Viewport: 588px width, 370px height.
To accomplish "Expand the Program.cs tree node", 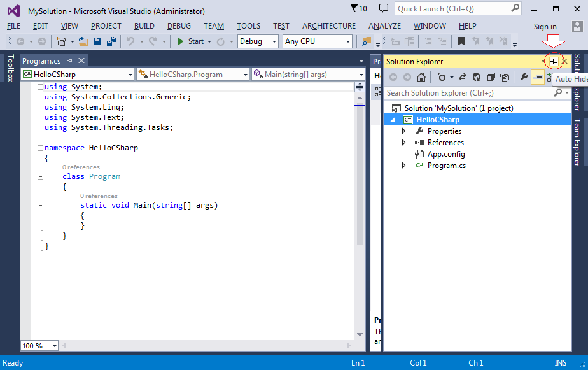I will (403, 166).
